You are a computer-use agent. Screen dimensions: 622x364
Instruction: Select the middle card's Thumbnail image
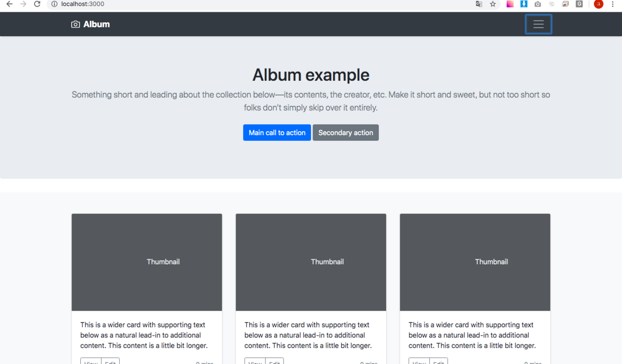click(311, 262)
